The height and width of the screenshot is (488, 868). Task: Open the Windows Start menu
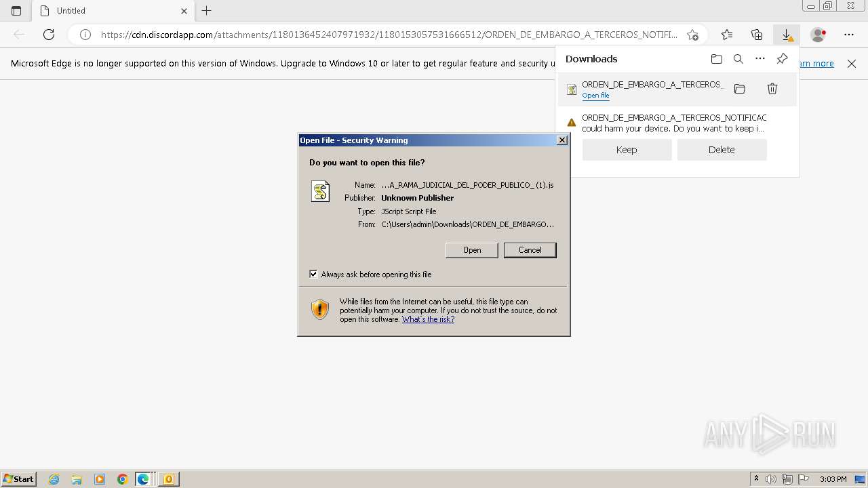(x=18, y=479)
